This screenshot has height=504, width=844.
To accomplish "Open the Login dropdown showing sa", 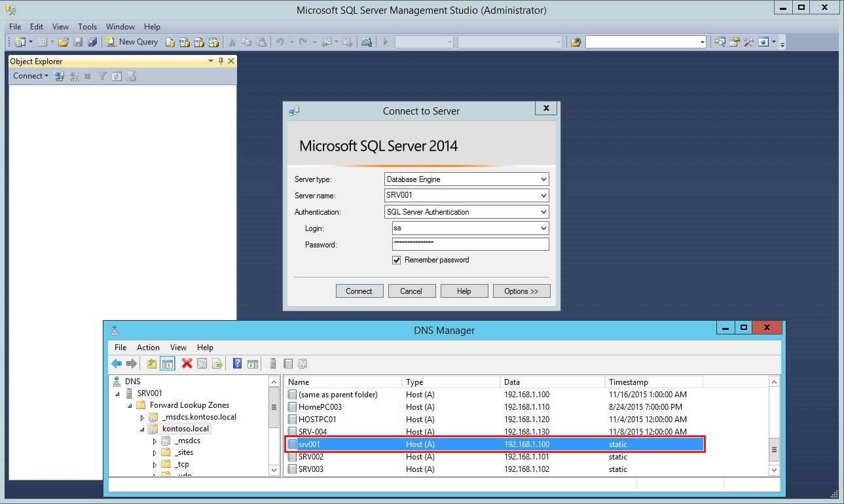I will tap(543, 228).
